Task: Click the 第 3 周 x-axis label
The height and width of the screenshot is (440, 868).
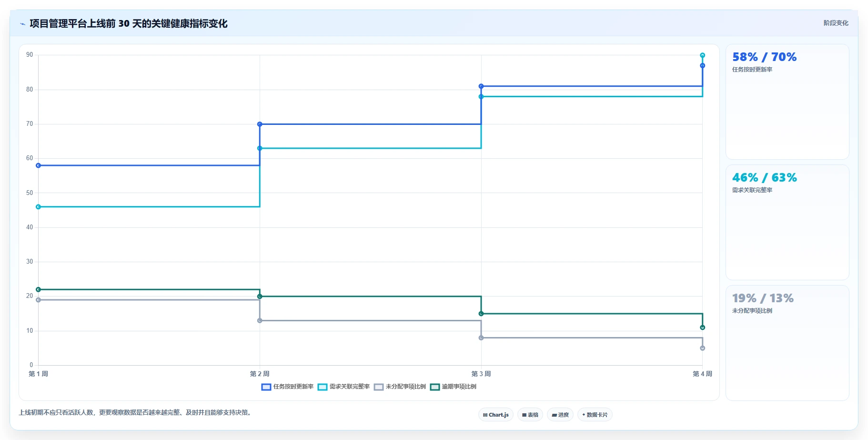Action: point(481,374)
